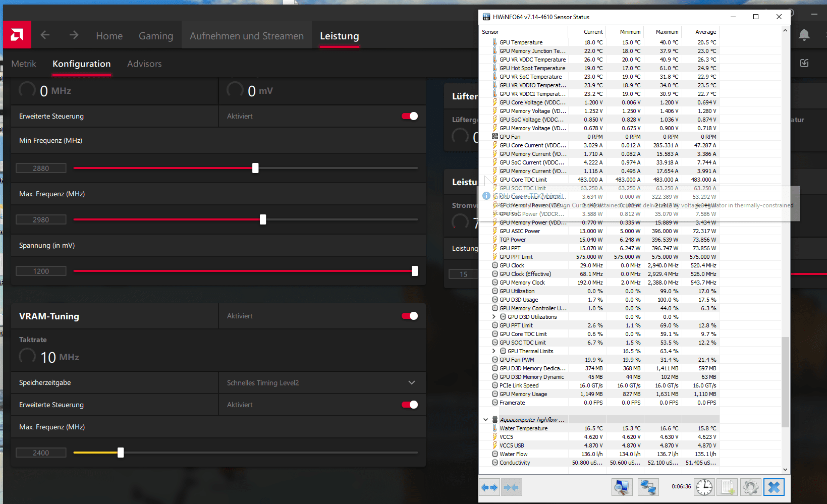Open HWiNFO remote network monitors button

click(648, 487)
